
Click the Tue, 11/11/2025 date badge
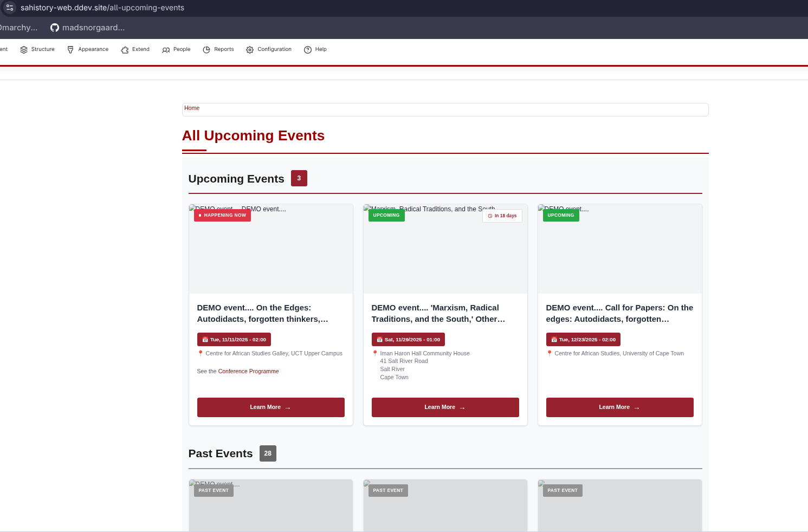click(234, 340)
